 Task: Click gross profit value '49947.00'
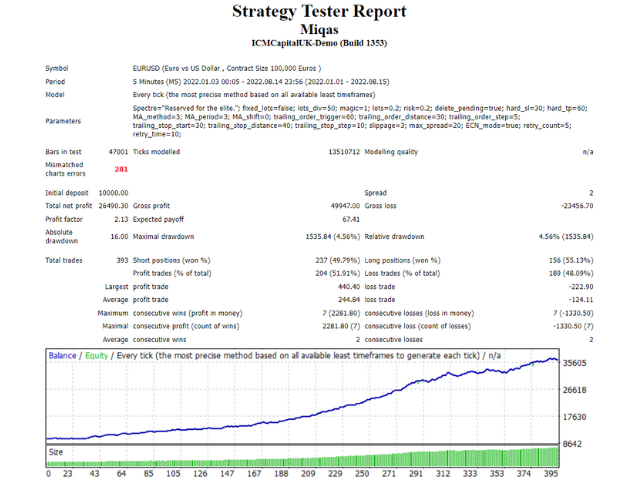tap(345, 206)
